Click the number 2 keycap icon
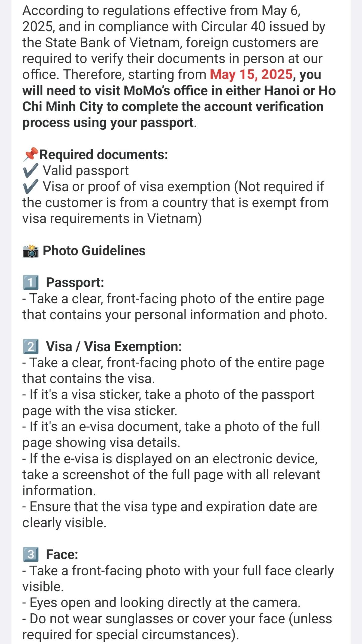 coord(31,346)
